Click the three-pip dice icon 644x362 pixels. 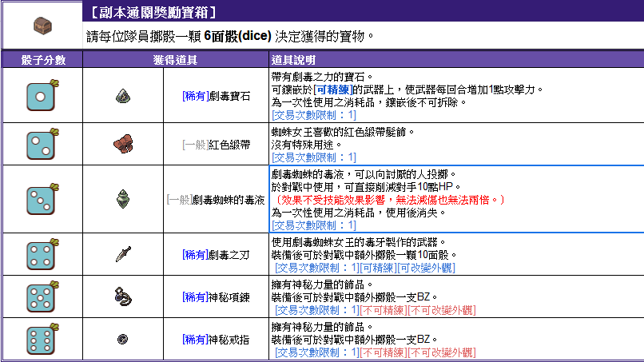tap(42, 199)
